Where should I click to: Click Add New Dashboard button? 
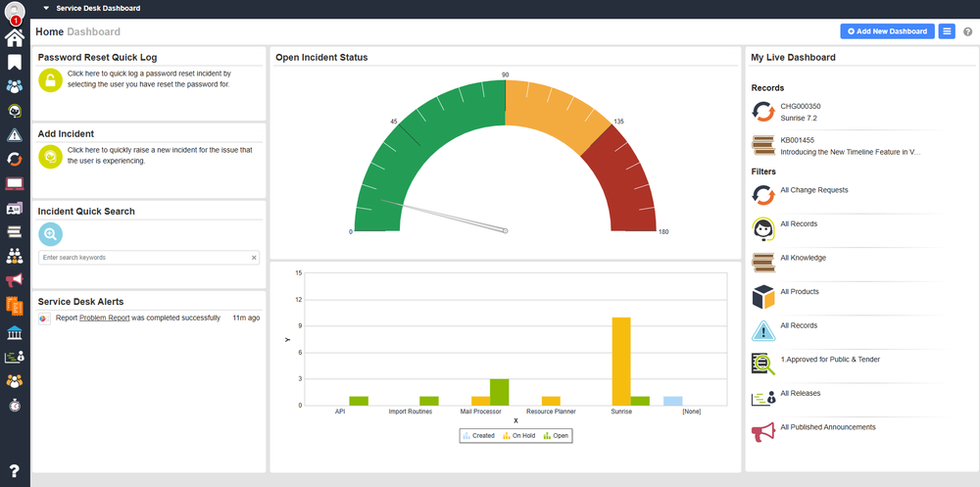[x=888, y=31]
